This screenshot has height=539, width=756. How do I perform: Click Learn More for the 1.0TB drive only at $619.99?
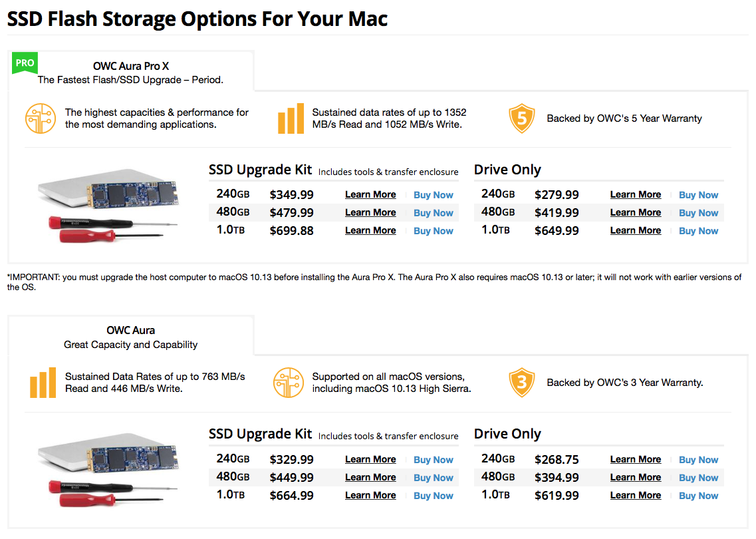(636, 495)
